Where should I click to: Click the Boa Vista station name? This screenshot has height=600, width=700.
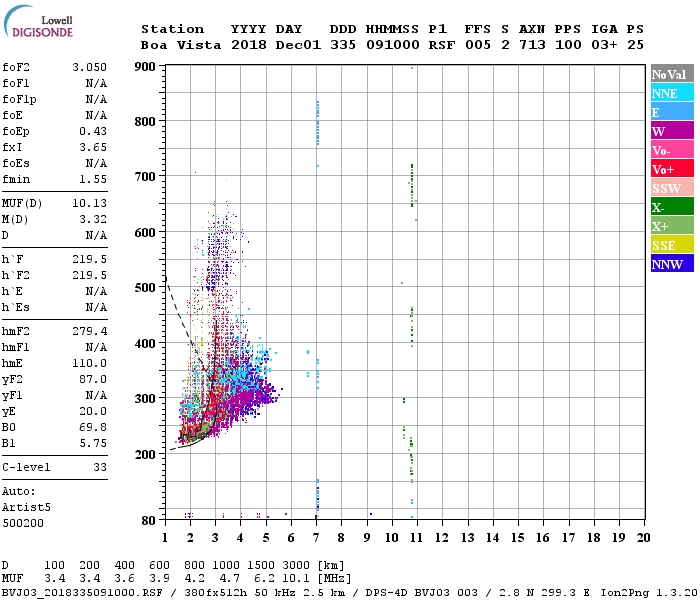[x=181, y=45]
